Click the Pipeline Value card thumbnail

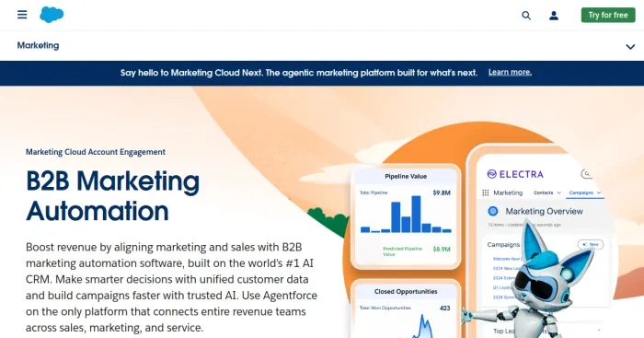click(406, 216)
